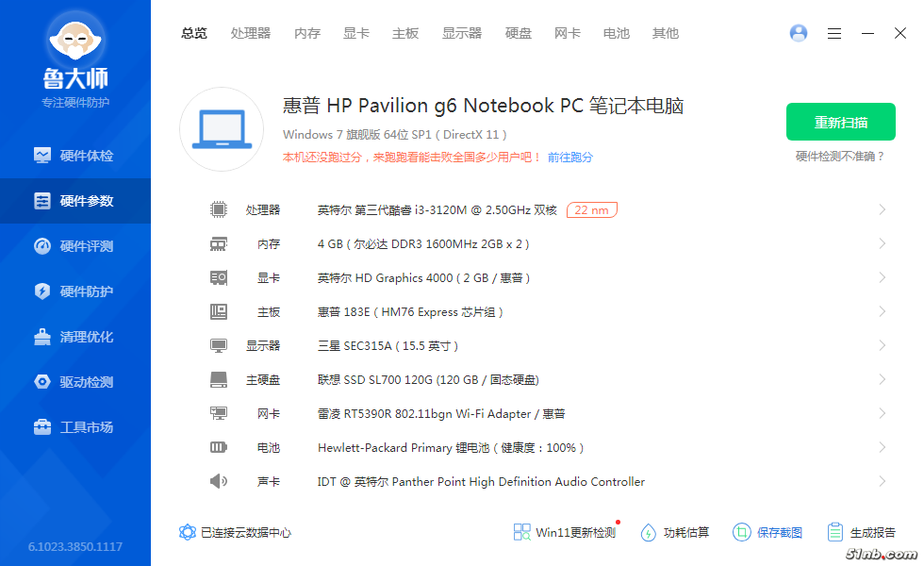This screenshot has height=566, width=924.
Task: Click the 显示器 monitor icon
Action: 219,345
